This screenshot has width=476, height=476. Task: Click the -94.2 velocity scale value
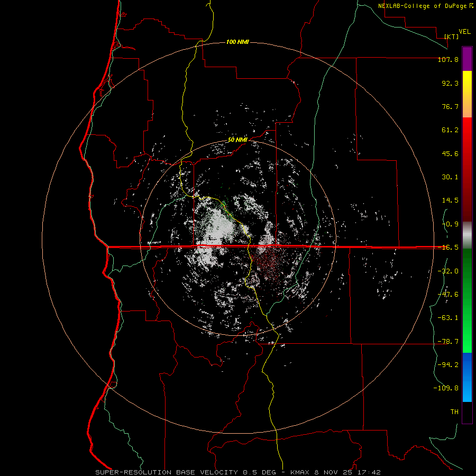(448, 365)
